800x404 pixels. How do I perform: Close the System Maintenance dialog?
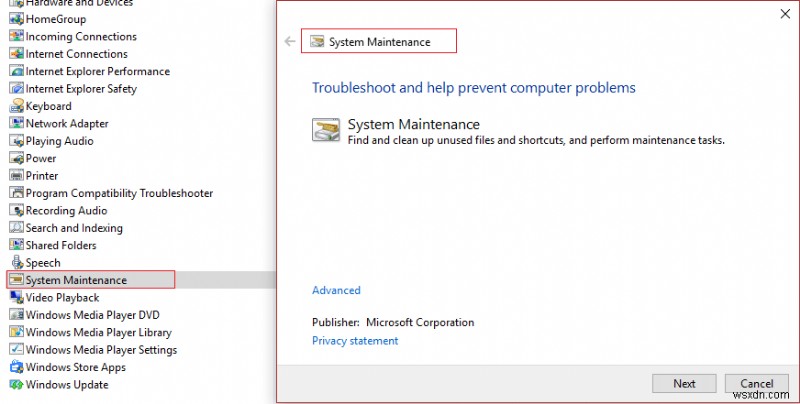point(780,13)
